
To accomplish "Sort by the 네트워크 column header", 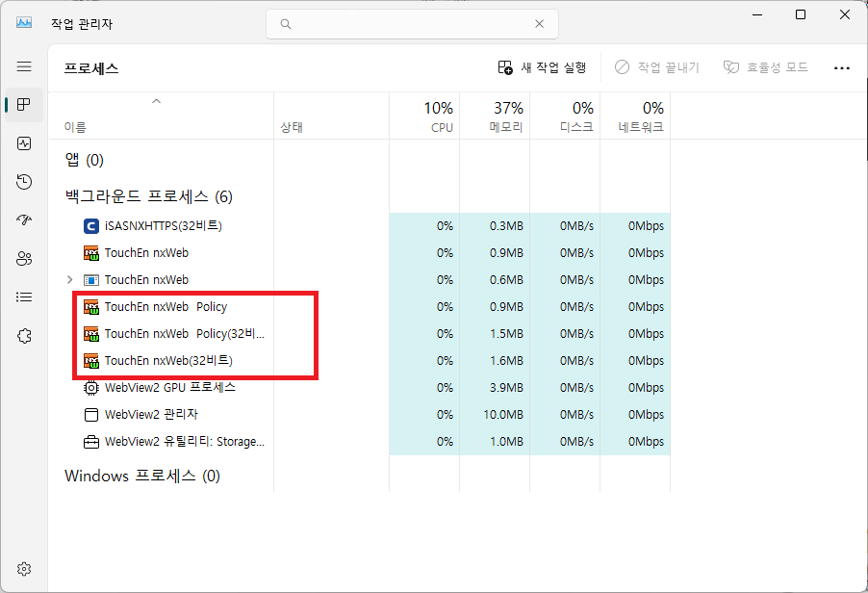I will [x=635, y=116].
